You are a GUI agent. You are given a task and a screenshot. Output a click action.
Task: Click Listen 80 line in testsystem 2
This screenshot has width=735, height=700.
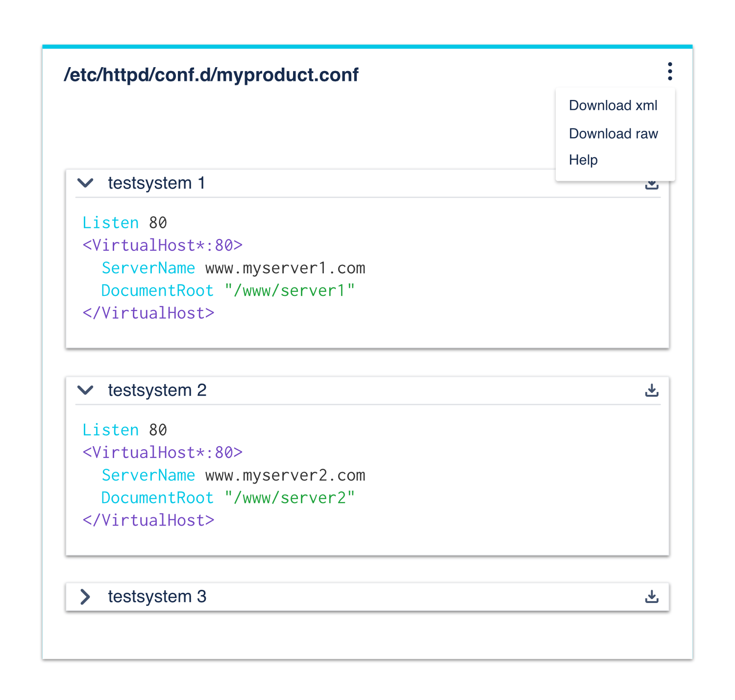[x=124, y=430]
